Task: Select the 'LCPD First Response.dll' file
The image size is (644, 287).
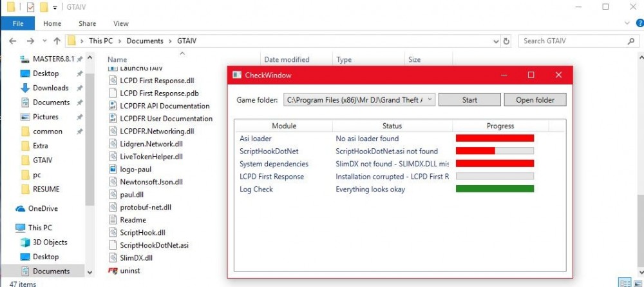Action: pyautogui.click(x=156, y=81)
